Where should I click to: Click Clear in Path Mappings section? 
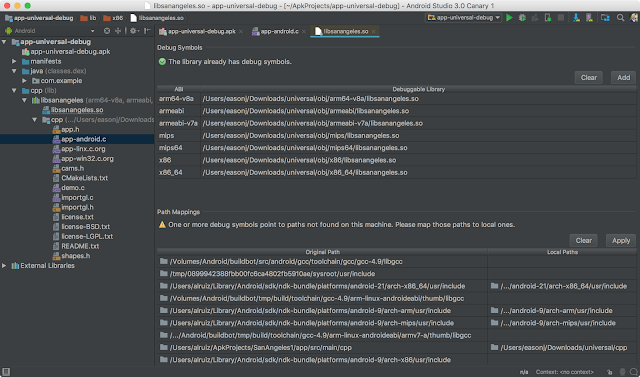(x=583, y=240)
